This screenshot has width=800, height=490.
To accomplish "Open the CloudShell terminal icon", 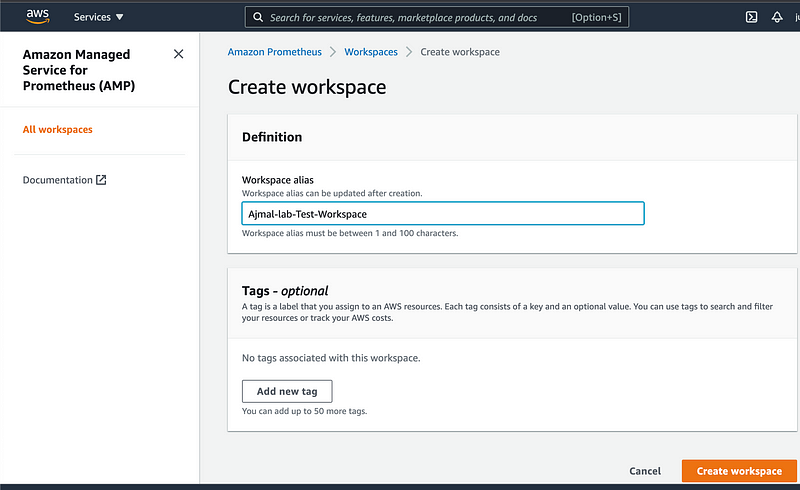I will 751,17.
